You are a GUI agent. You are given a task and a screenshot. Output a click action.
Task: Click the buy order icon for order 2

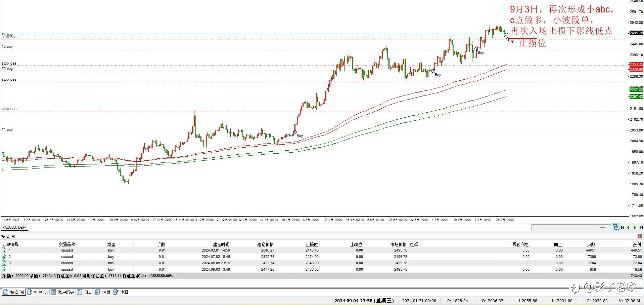click(4, 257)
